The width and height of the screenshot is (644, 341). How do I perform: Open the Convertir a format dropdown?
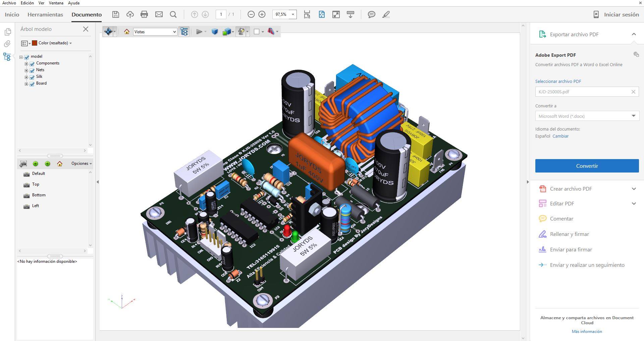click(x=587, y=116)
